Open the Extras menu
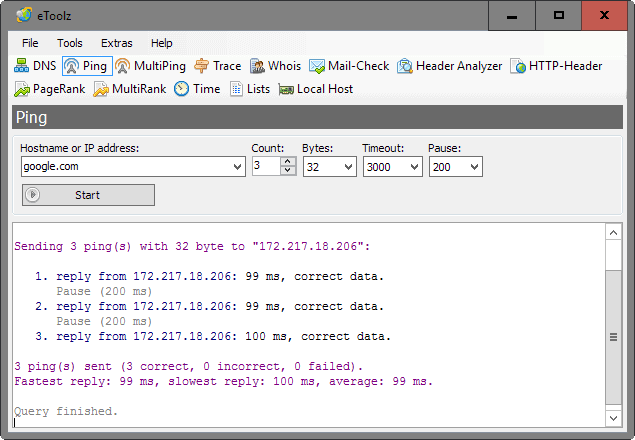The height and width of the screenshot is (440, 635). [117, 43]
